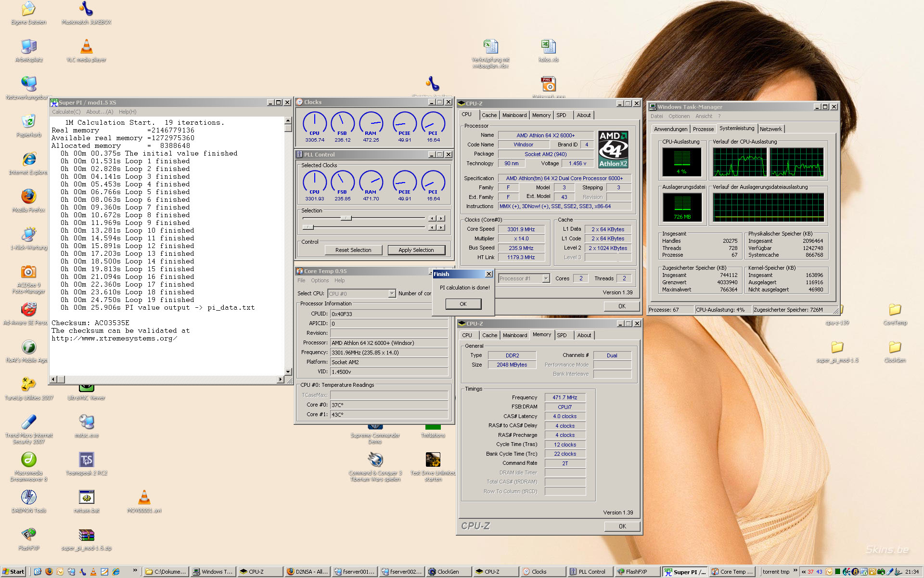
Task: Select the super_pi_mod-1.5.zip archive icon
Action: coord(86,539)
